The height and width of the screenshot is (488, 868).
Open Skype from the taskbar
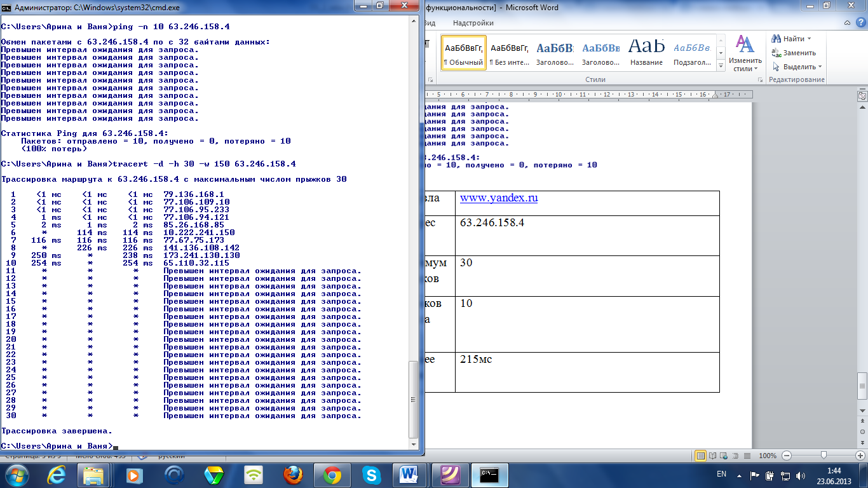coord(372,475)
